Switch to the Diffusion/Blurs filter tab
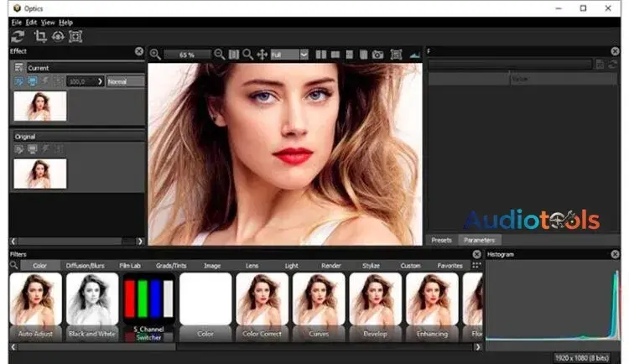 [84, 265]
